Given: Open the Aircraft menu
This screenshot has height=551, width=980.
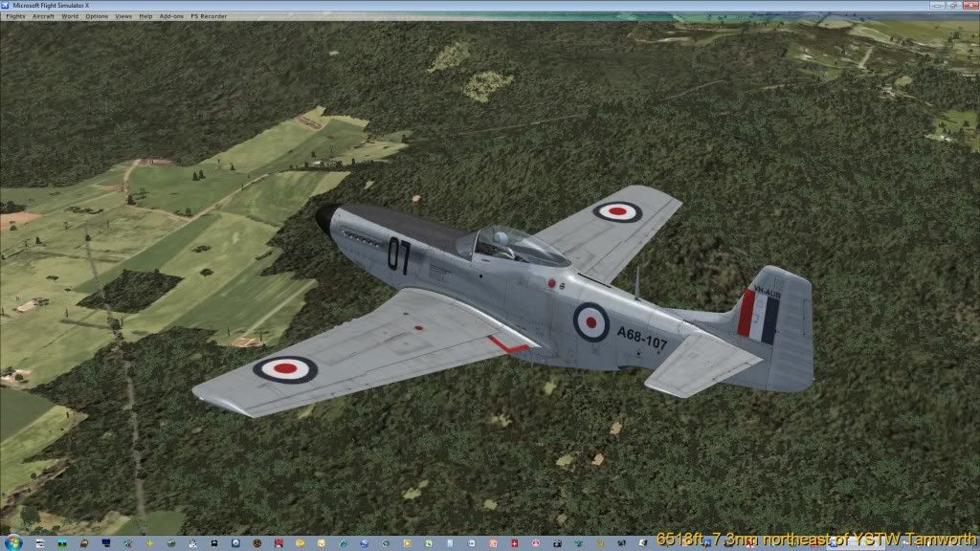Looking at the screenshot, I should (43, 16).
